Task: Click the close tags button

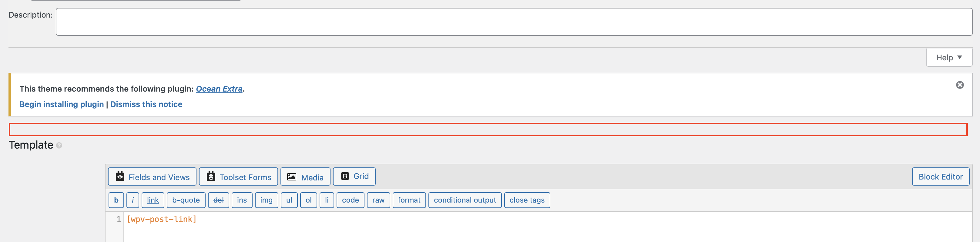Action: point(527,200)
